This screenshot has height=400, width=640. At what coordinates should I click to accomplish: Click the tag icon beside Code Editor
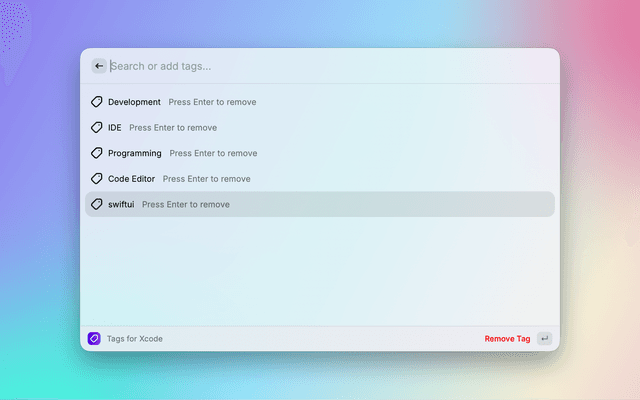(97, 179)
